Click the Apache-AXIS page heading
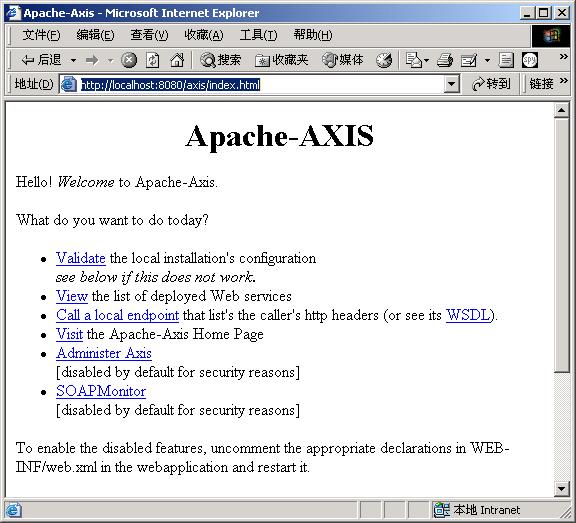 [280, 136]
